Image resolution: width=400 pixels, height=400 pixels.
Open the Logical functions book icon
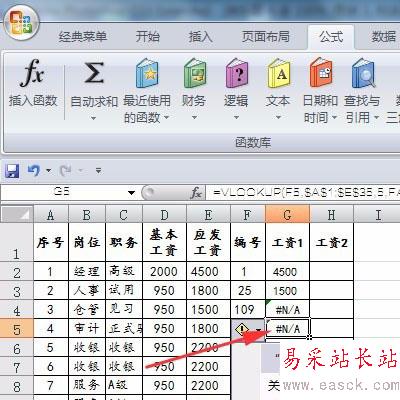(237, 73)
